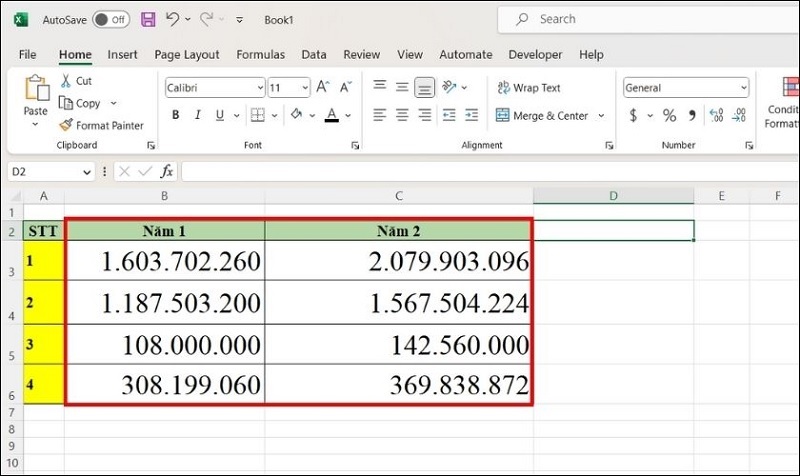Toggle Italic formatting
The image size is (800, 476).
click(199, 116)
